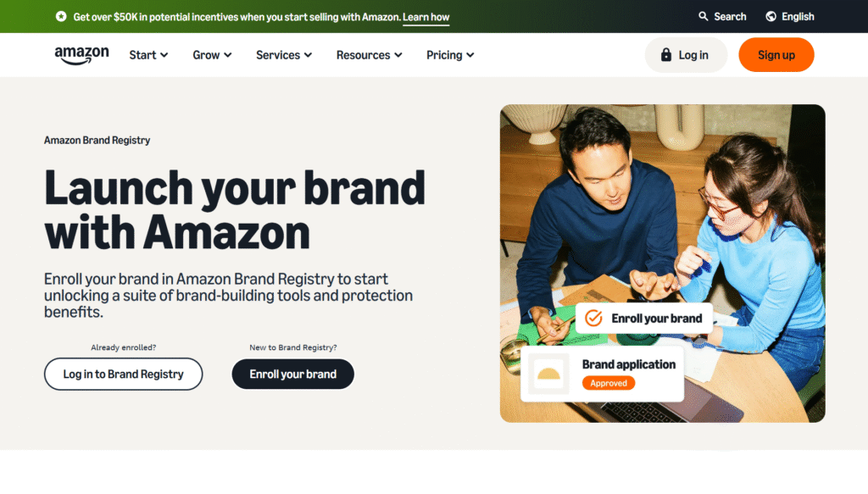This screenshot has height=494, width=868.
Task: Click Log in to Brand Registry button
Action: 124,374
